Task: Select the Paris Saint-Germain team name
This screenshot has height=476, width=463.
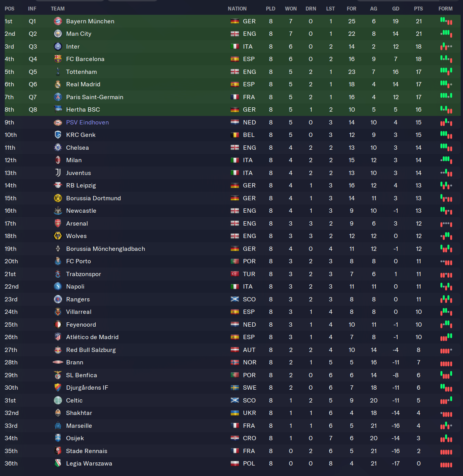Action: tap(94, 97)
